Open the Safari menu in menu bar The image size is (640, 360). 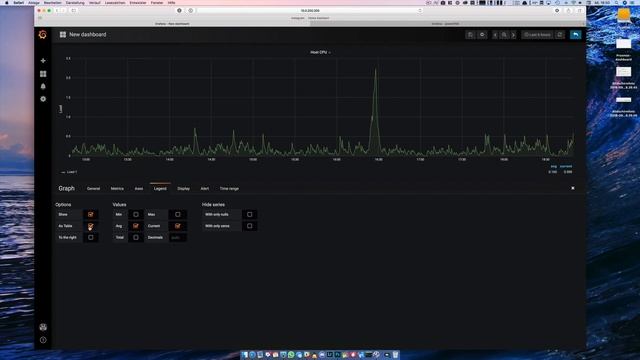[19, 2]
